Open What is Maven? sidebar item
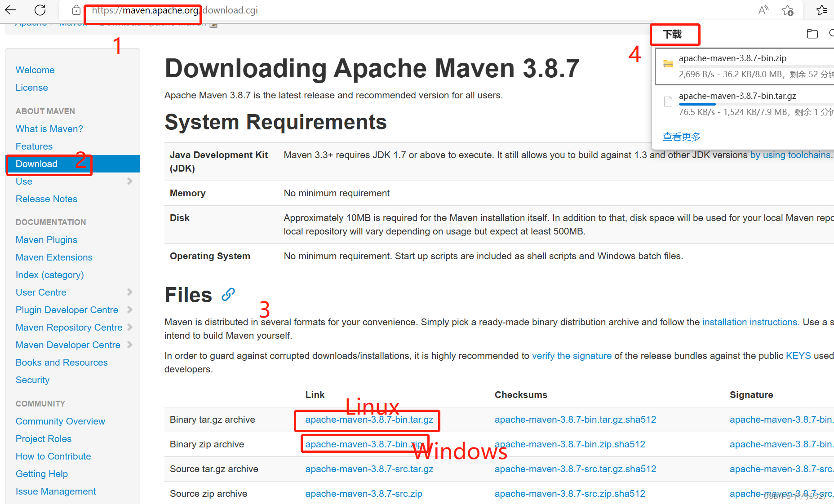Screen dimensions: 834x504 coord(49,129)
